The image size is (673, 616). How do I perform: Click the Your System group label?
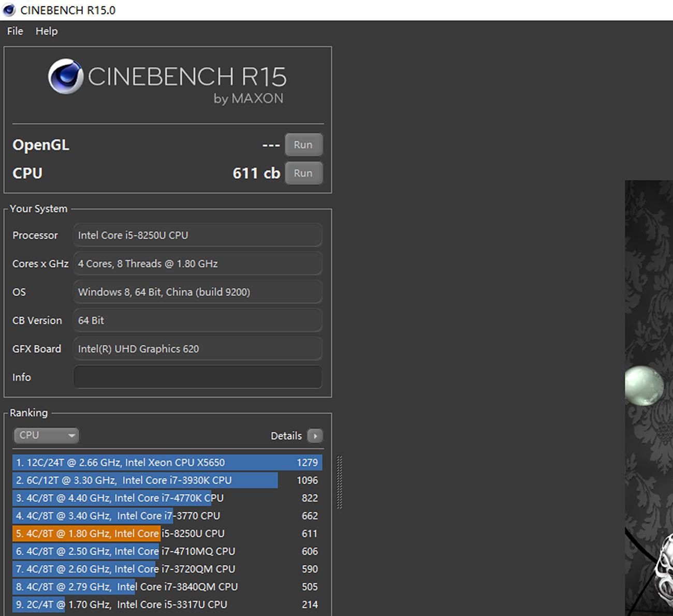pos(38,209)
